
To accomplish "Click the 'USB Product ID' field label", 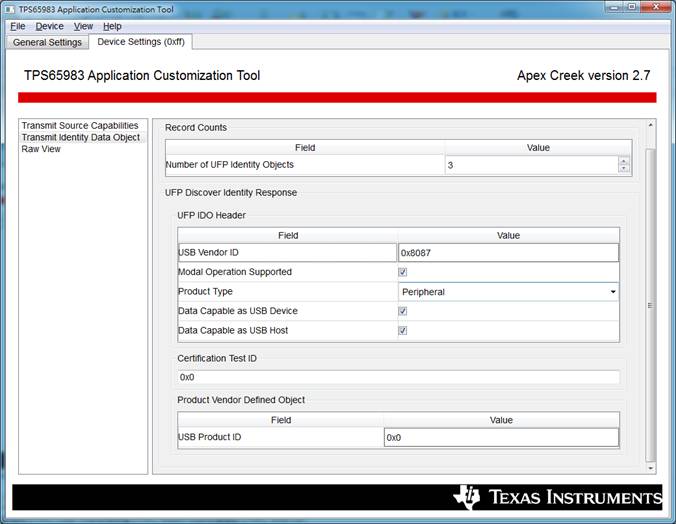I will click(x=210, y=437).
